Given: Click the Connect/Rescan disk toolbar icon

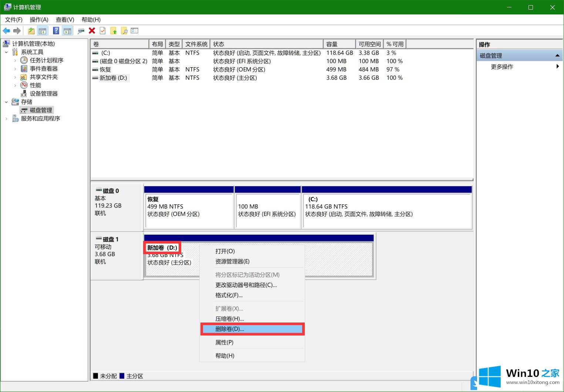Looking at the screenshot, I should 81,31.
